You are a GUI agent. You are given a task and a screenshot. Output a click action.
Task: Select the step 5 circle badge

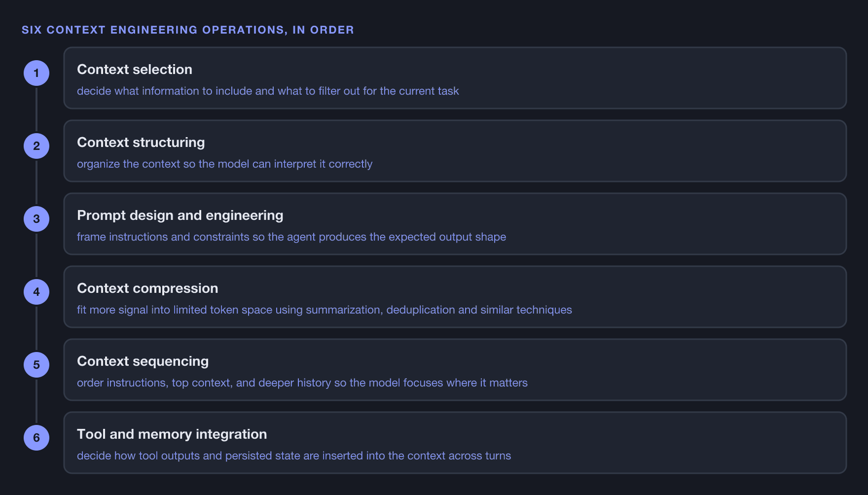click(x=36, y=365)
